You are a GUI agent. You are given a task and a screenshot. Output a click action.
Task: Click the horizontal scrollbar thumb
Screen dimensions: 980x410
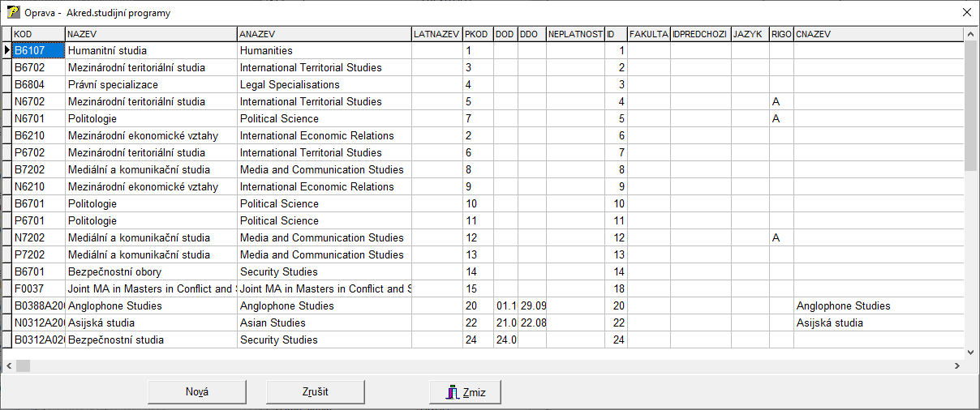[x=23, y=366]
